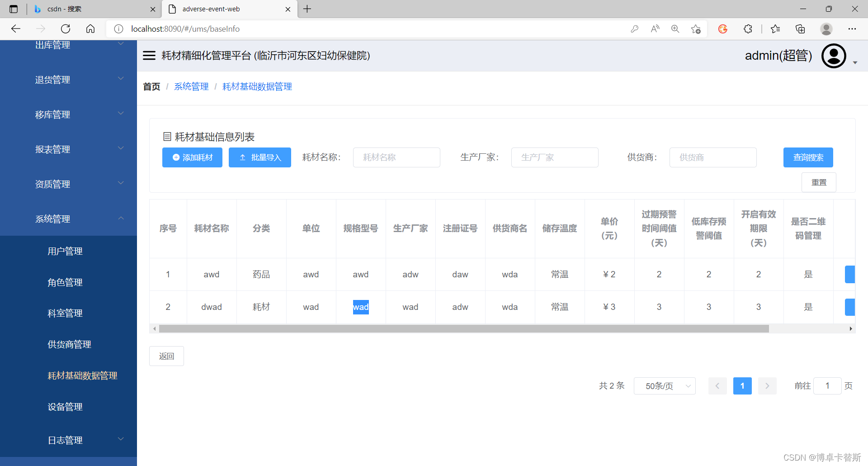Select page 1 in pagination
This screenshot has width=868, height=466.
742,386
